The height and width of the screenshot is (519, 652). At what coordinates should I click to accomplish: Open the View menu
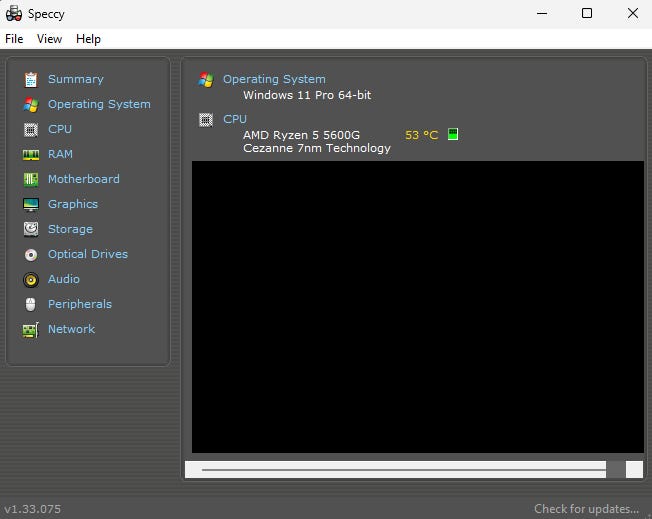(x=49, y=39)
